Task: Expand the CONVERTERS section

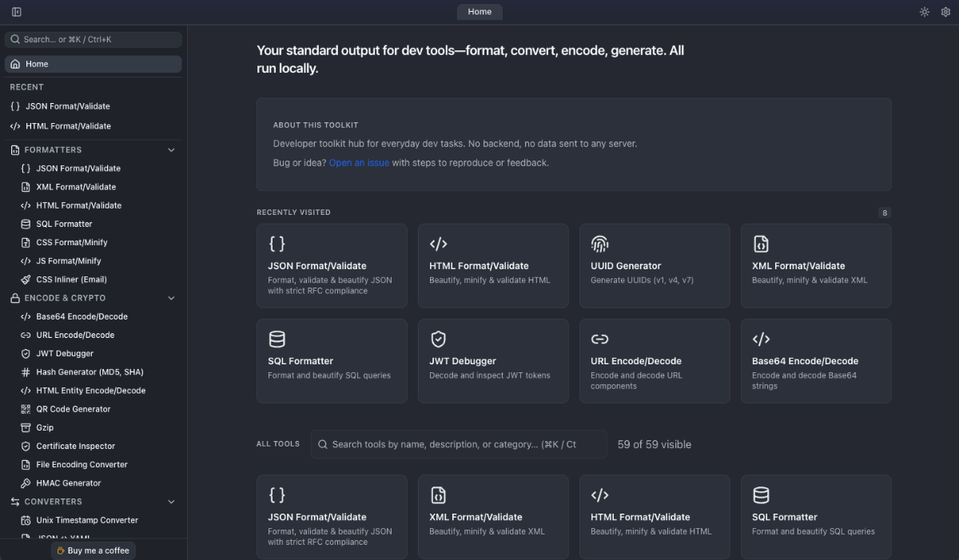Action: (171, 502)
